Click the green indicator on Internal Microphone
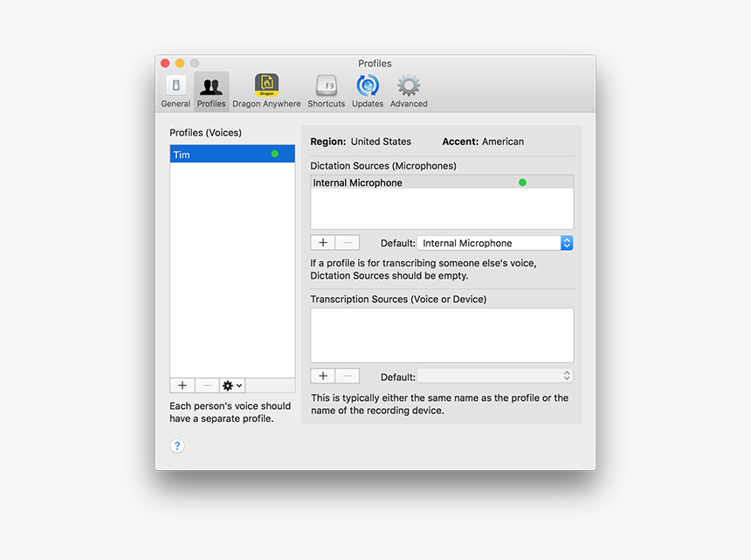The image size is (751, 560). point(521,182)
